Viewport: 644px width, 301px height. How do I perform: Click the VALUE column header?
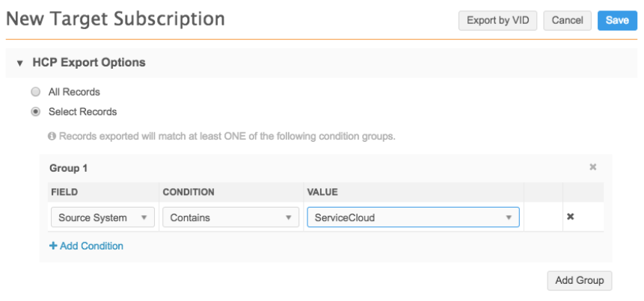click(322, 192)
